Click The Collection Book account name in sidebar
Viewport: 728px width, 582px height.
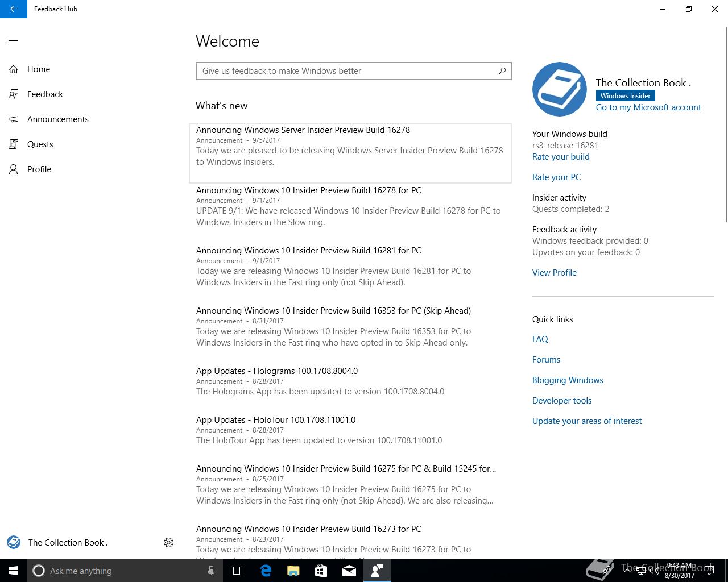pos(68,543)
